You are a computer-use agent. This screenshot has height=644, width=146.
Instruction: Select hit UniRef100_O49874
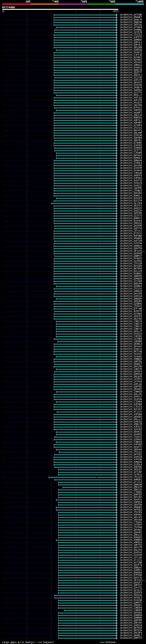click(x=131, y=88)
